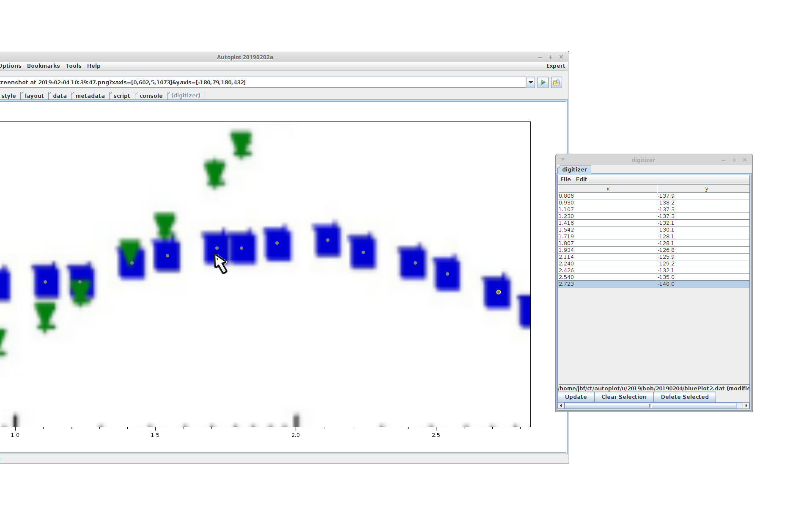Screen dimensions: 812x508
Task: Open the Options menu
Action: click(11, 66)
